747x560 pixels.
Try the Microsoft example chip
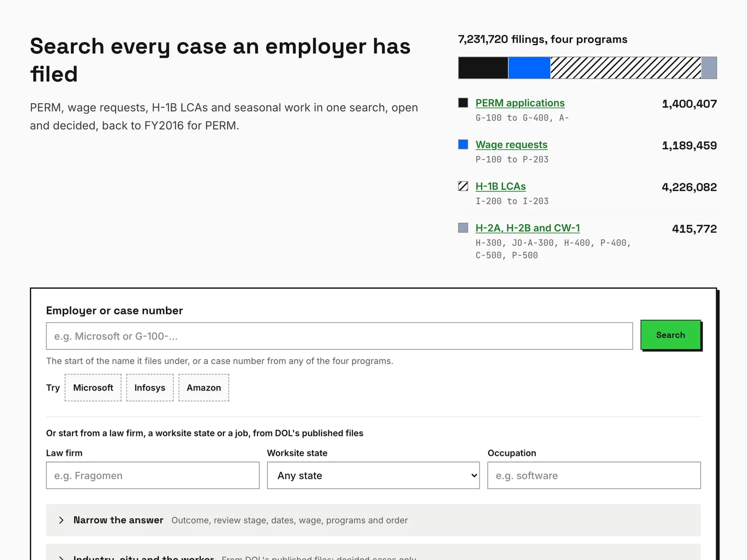click(93, 387)
